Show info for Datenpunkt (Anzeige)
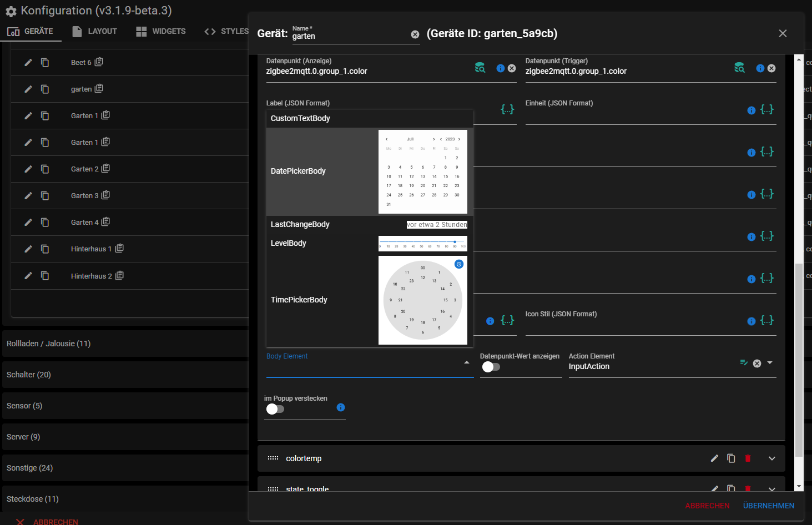The image size is (812, 525). [501, 68]
